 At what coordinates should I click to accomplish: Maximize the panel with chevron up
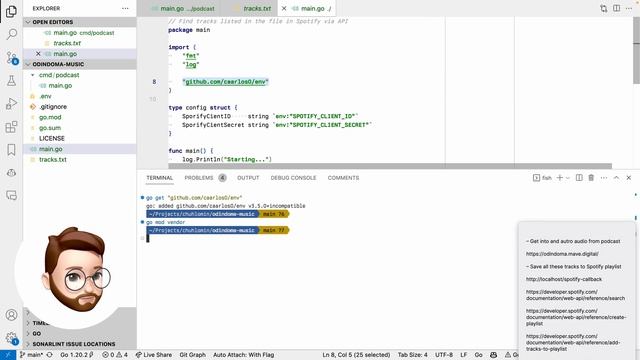coord(616,178)
